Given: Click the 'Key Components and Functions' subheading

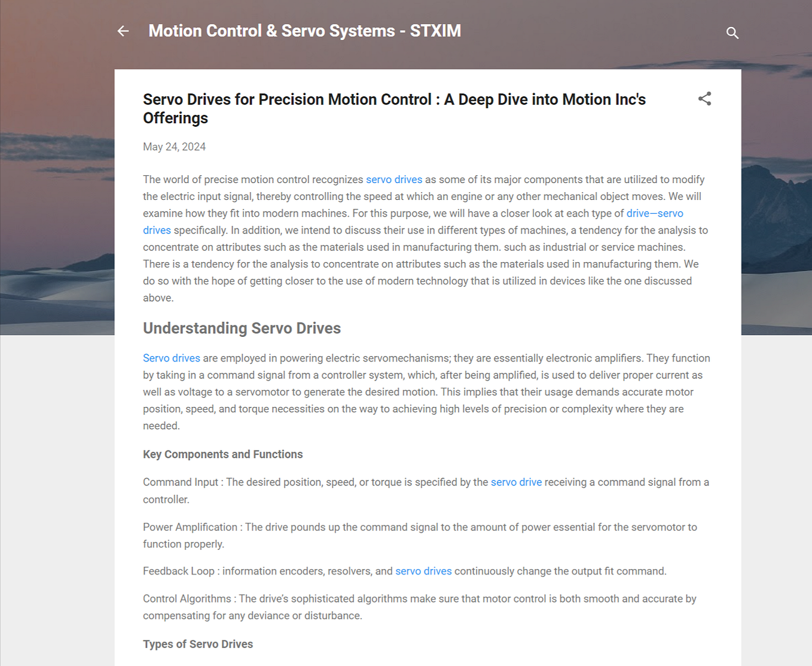Looking at the screenshot, I should click(x=222, y=454).
